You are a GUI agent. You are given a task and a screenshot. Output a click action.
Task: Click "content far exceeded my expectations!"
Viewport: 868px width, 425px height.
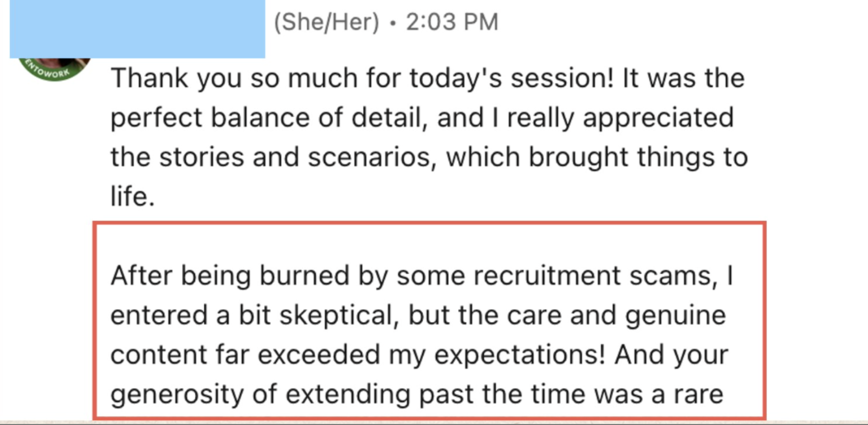pos(358,354)
